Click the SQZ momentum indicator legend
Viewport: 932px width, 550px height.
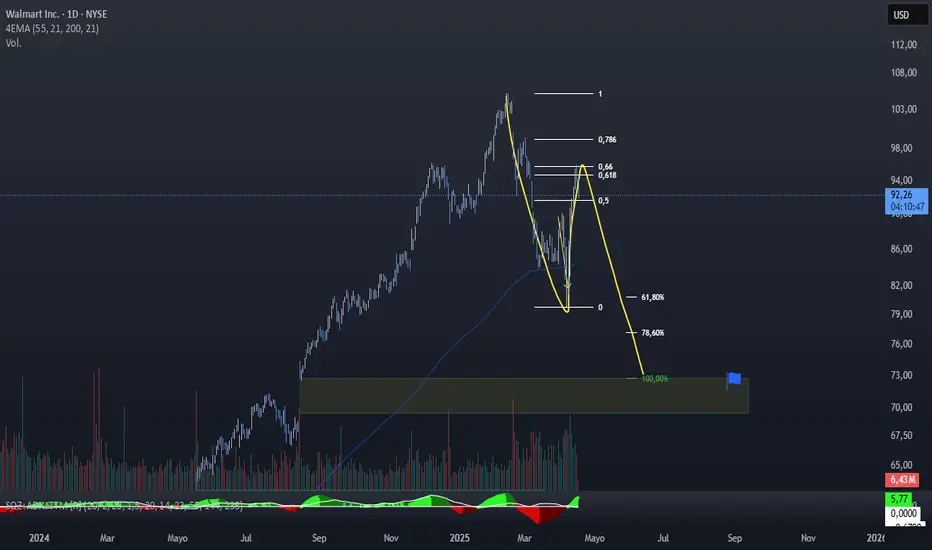coord(124,506)
